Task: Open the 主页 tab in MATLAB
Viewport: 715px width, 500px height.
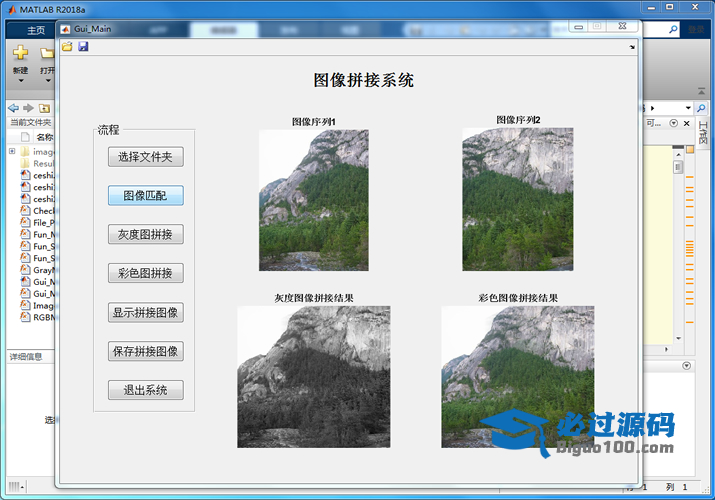Action: (36, 31)
